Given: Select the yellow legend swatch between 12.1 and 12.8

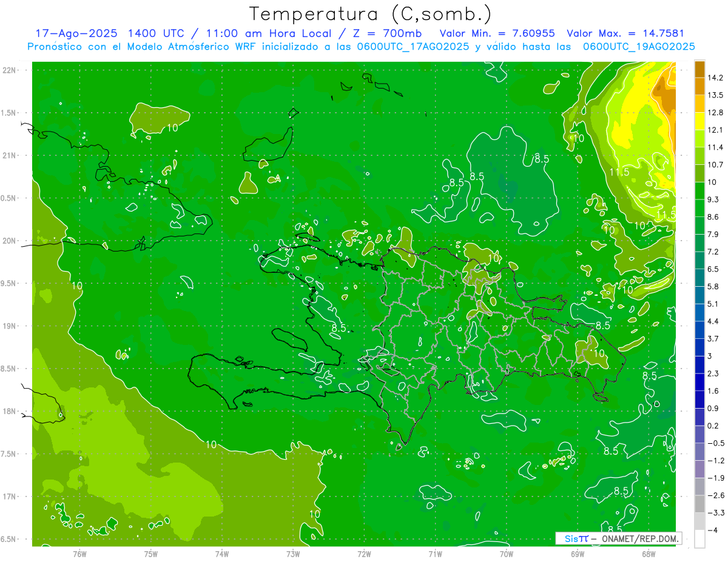Looking at the screenshot, I should pyautogui.click(x=699, y=121).
